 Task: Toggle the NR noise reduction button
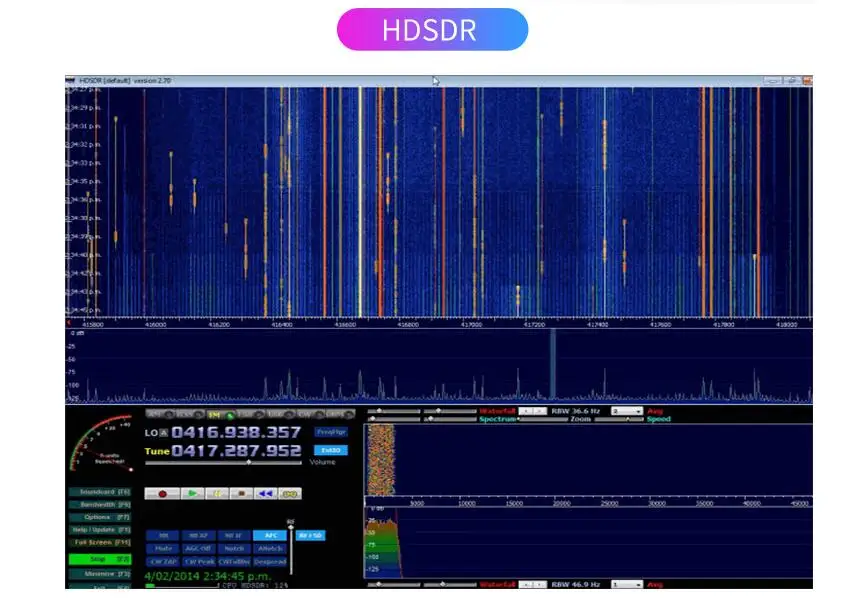pyautogui.click(x=163, y=535)
